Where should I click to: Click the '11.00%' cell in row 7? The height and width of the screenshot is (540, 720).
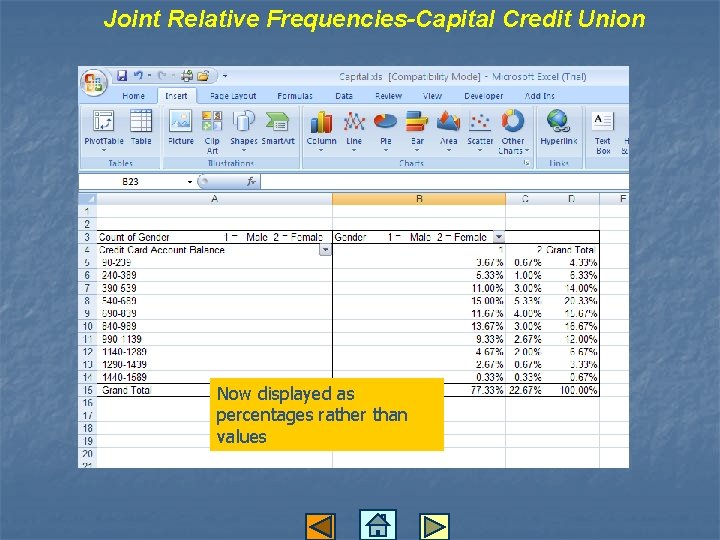(487, 288)
